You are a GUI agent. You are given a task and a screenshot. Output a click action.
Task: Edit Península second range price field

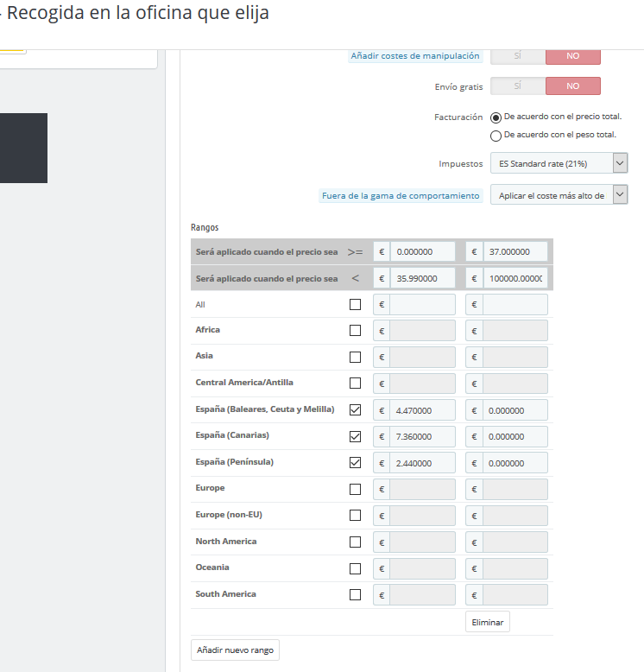pyautogui.click(x=515, y=463)
